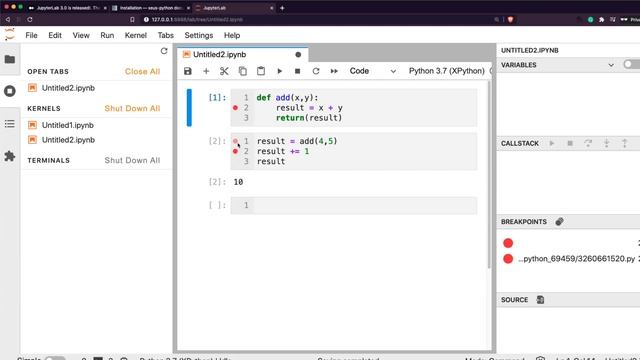Click Shut Down All for Terminals
This screenshot has width=640, height=360.
tap(132, 160)
